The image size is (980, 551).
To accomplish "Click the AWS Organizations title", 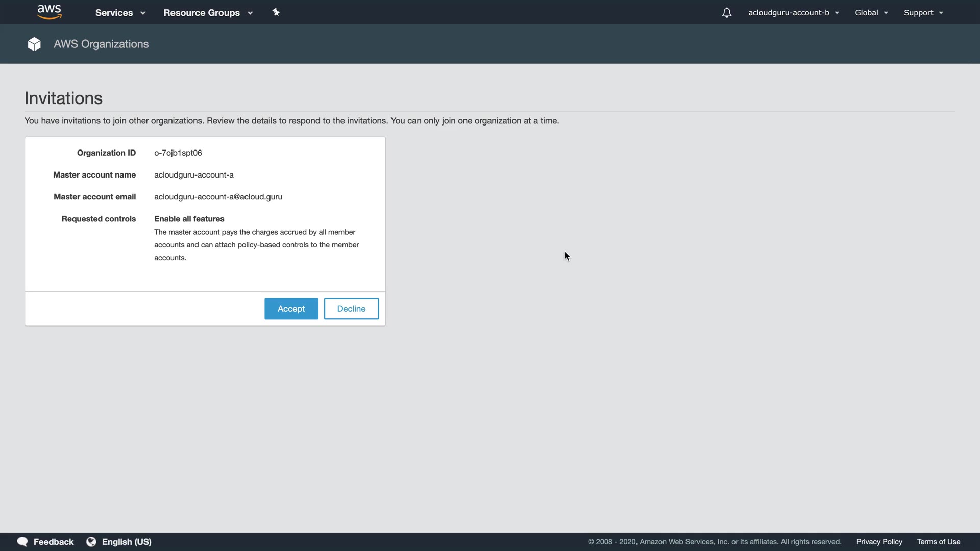I will pyautogui.click(x=101, y=44).
